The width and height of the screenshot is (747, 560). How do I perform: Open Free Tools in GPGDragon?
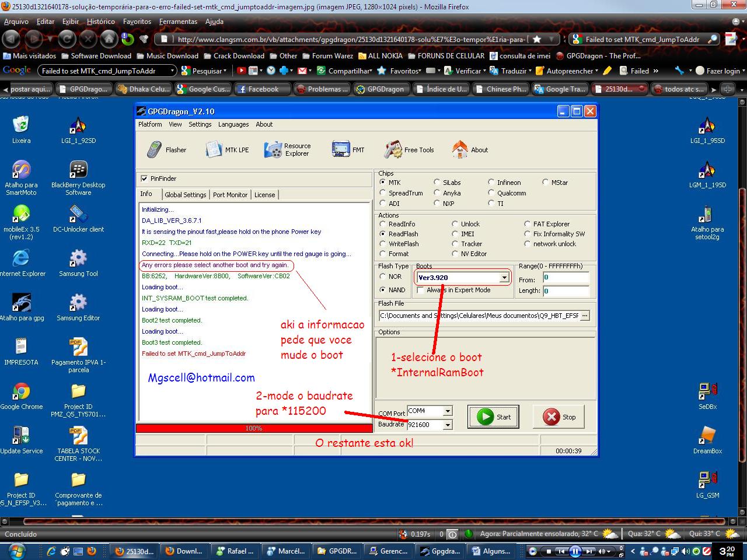tap(409, 150)
